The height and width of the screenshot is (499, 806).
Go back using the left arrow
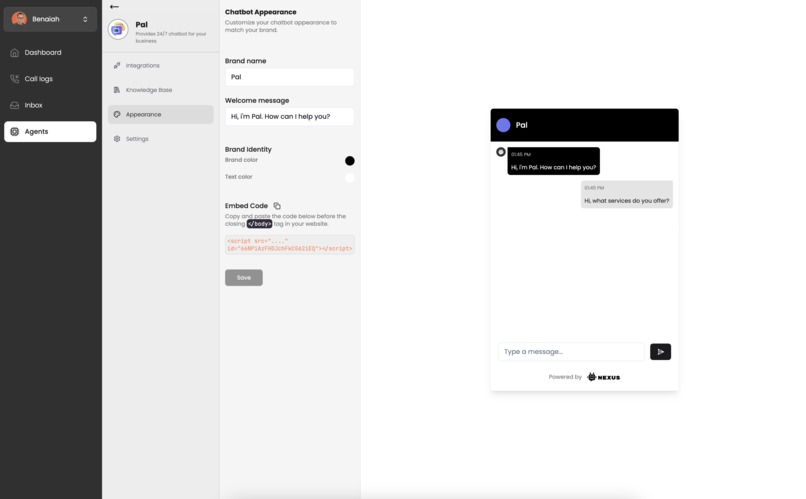click(114, 7)
